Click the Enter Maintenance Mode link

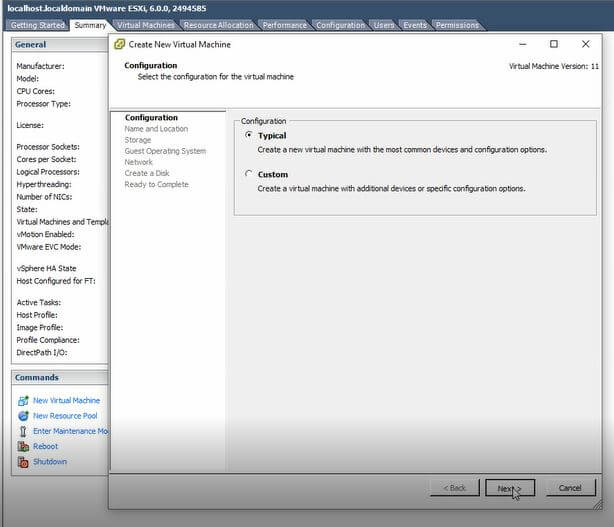point(70,431)
